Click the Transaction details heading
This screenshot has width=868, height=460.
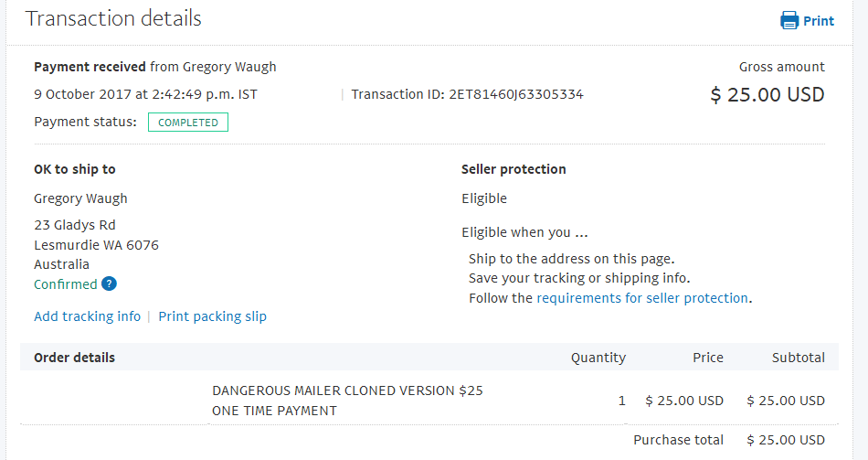(113, 18)
